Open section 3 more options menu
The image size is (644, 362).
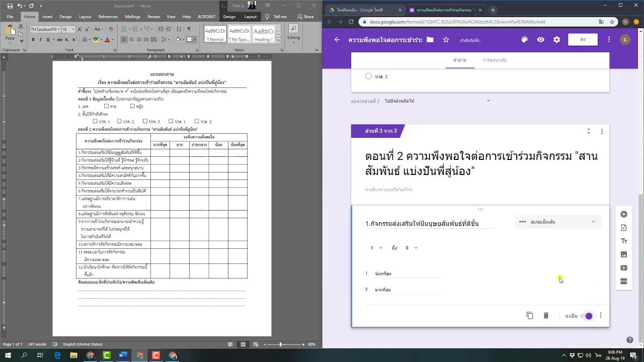tap(602, 131)
